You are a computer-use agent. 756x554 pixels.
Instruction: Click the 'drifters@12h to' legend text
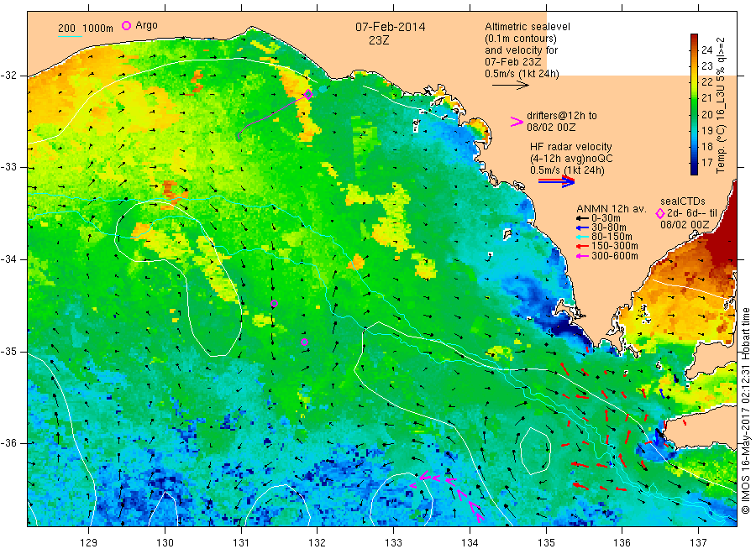[562, 116]
